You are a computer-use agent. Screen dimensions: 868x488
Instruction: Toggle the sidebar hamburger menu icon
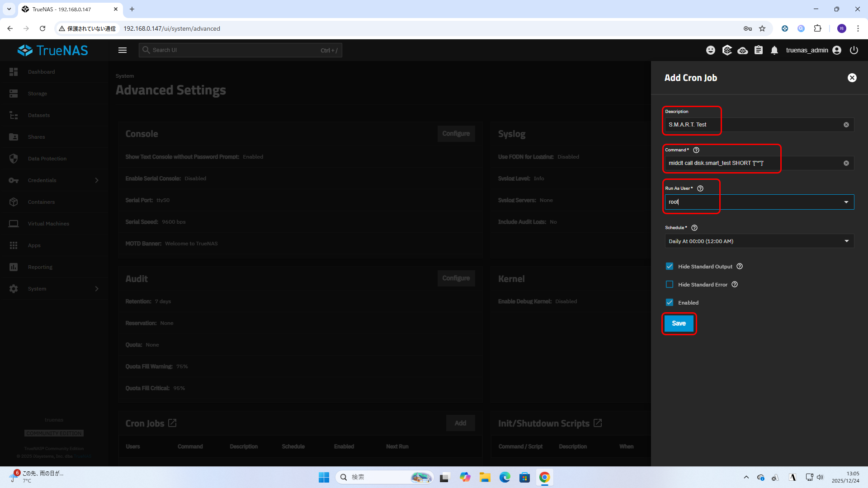click(123, 50)
